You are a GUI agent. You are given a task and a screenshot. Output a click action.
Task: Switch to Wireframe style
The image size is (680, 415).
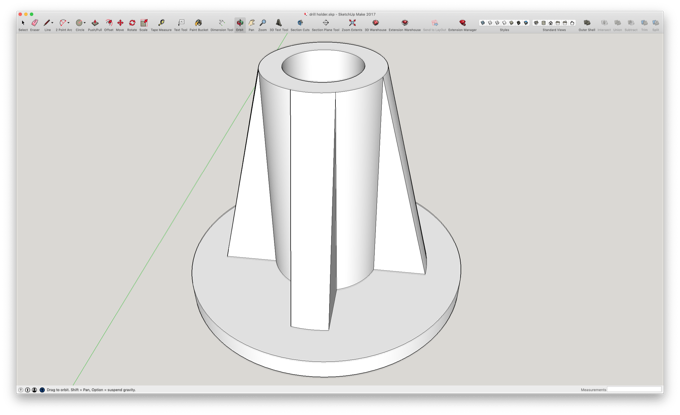[497, 23]
